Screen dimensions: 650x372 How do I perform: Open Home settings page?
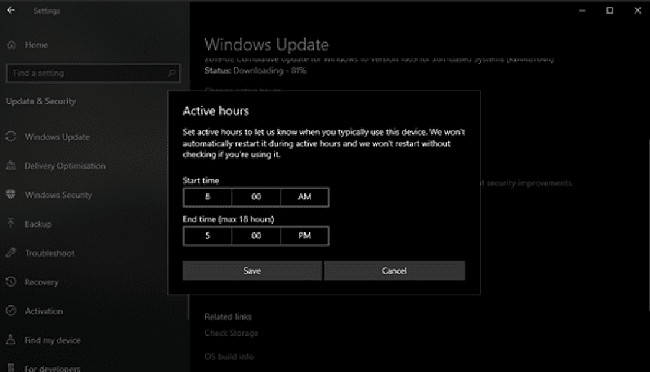point(36,45)
